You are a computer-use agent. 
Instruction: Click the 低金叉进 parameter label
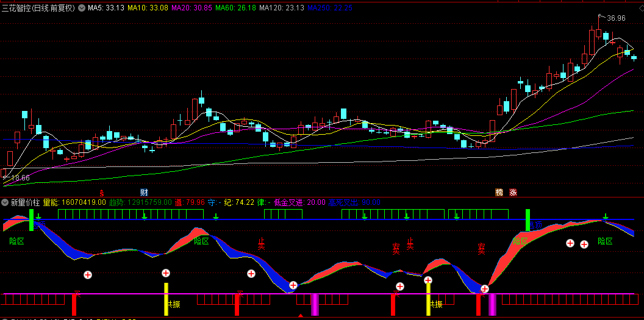pos(288,202)
